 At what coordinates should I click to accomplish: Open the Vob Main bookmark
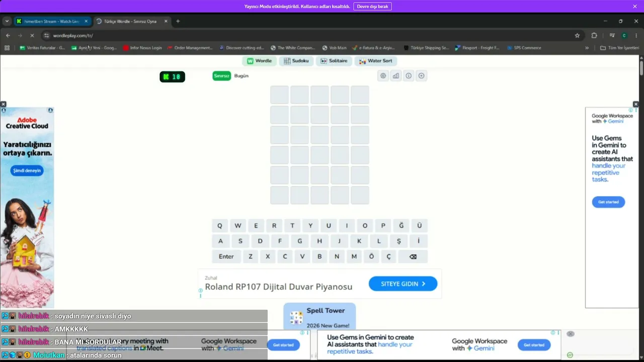point(335,48)
